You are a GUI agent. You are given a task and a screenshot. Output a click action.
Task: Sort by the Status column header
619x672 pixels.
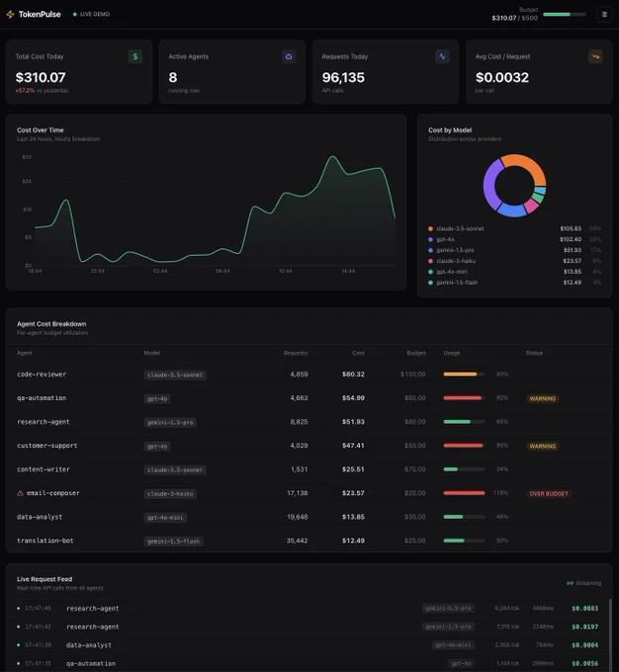click(535, 353)
